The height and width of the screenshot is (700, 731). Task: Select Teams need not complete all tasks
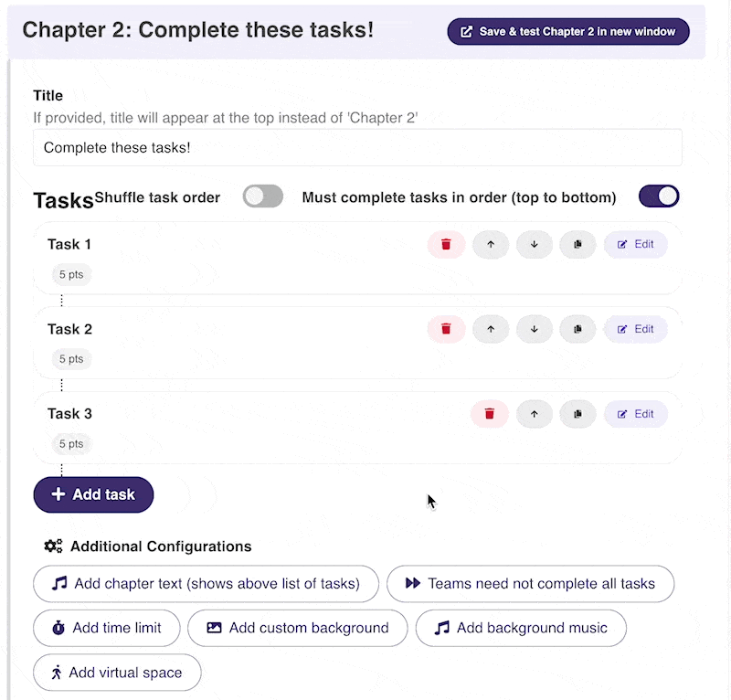[x=531, y=584]
